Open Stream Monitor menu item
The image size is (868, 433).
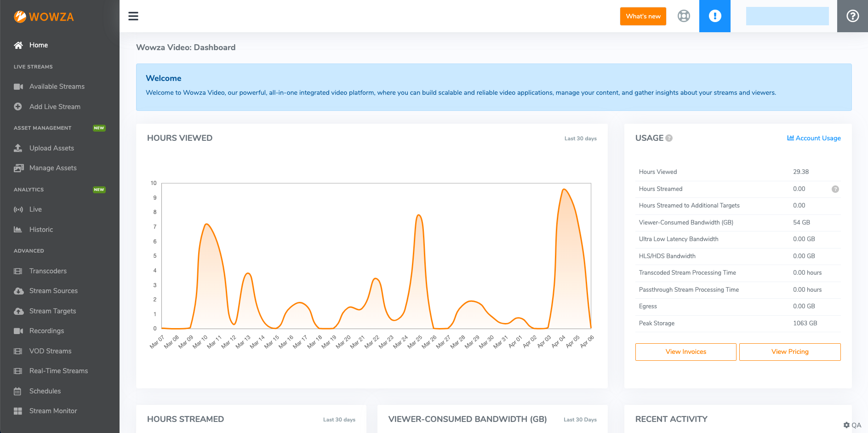(53, 411)
